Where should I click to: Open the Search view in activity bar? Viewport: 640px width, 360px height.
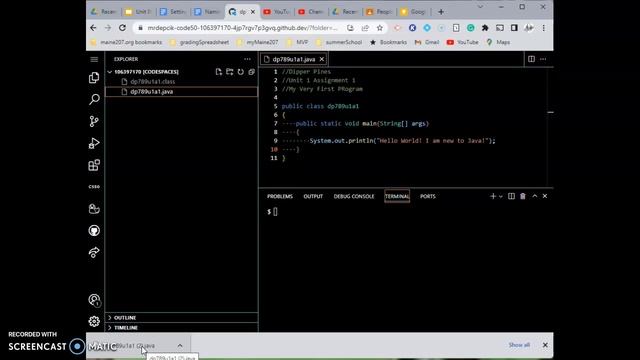point(94,99)
